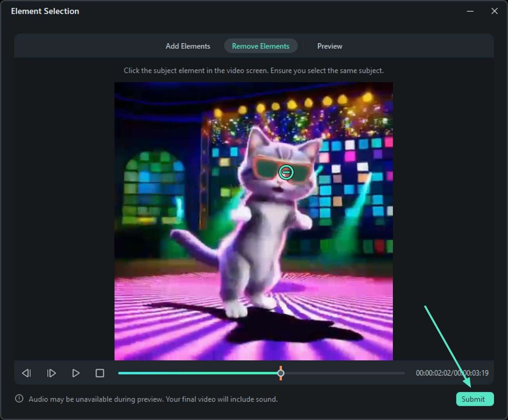Click the unplayed part of the progress bar
This screenshot has height=420, width=508.
[x=345, y=373]
